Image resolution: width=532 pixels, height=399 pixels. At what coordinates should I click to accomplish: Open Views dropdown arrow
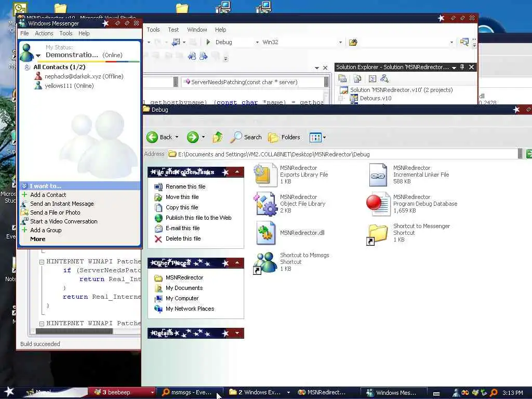[x=324, y=137]
